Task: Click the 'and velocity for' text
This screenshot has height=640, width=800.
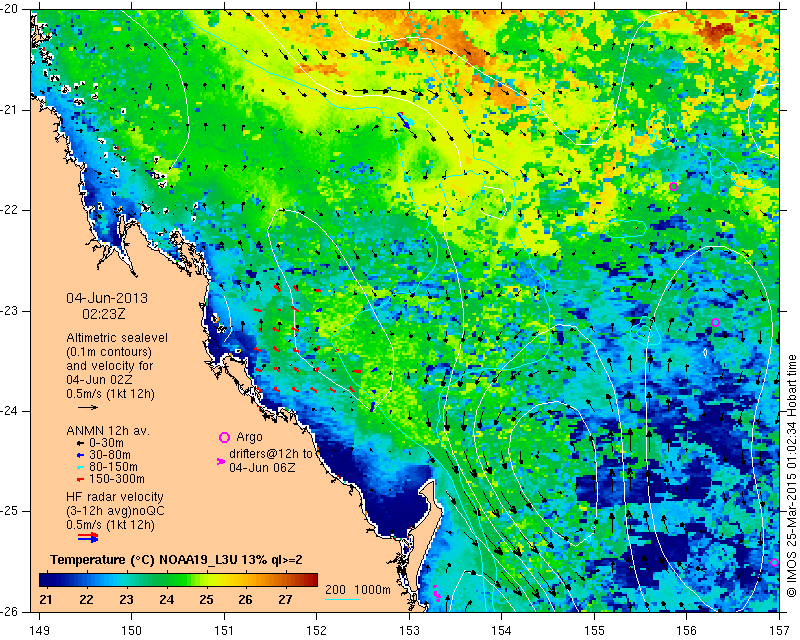Action: (109, 366)
